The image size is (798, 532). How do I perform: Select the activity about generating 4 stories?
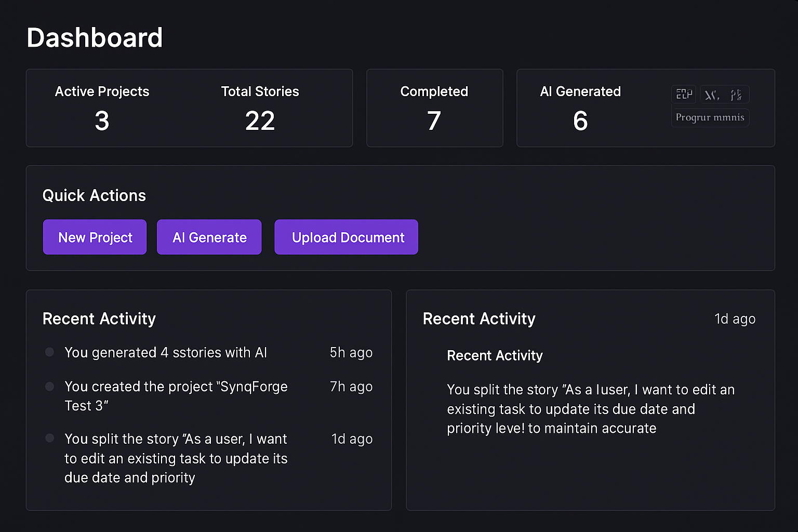pyautogui.click(x=166, y=352)
